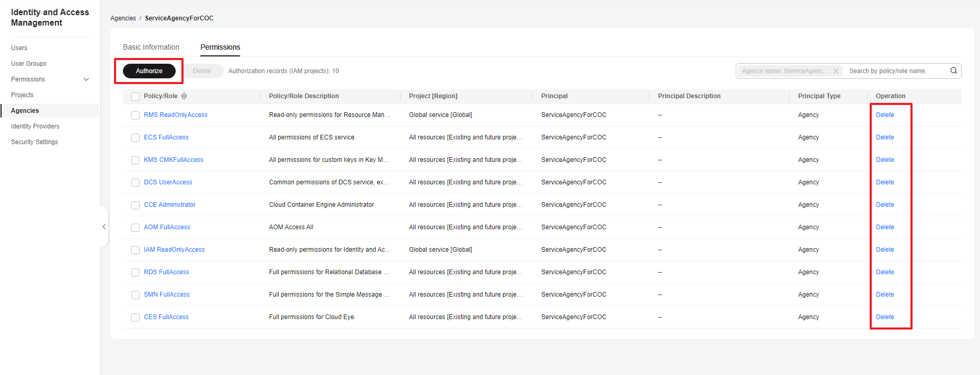Viewport: 980px width, 375px height.
Task: Check the CES FullAccess row
Action: pyautogui.click(x=135, y=318)
